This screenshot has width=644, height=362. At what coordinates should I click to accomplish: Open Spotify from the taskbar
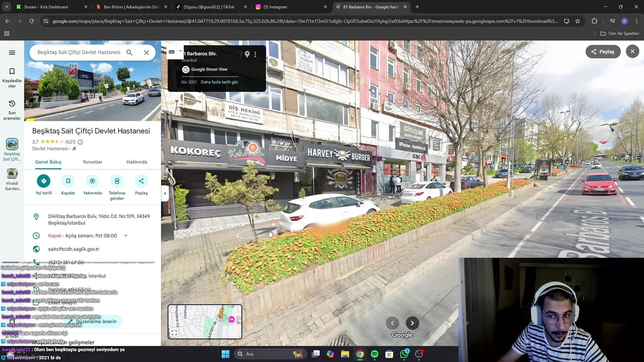tap(374, 354)
